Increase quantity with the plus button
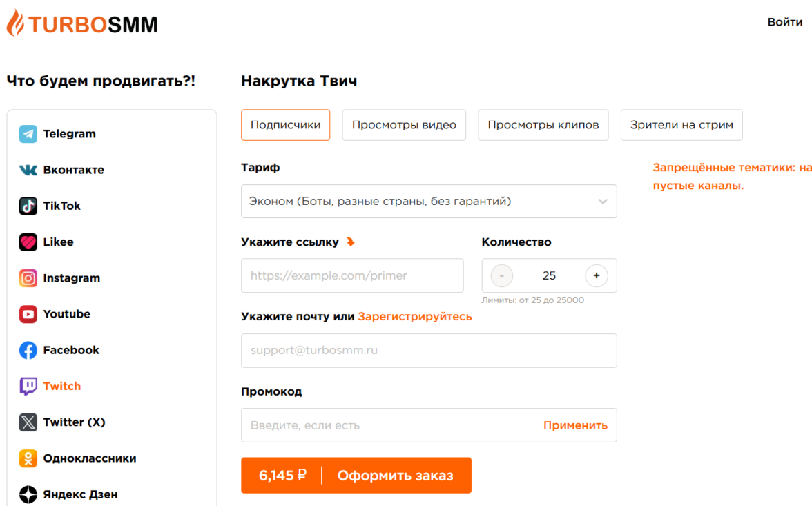 tap(597, 276)
